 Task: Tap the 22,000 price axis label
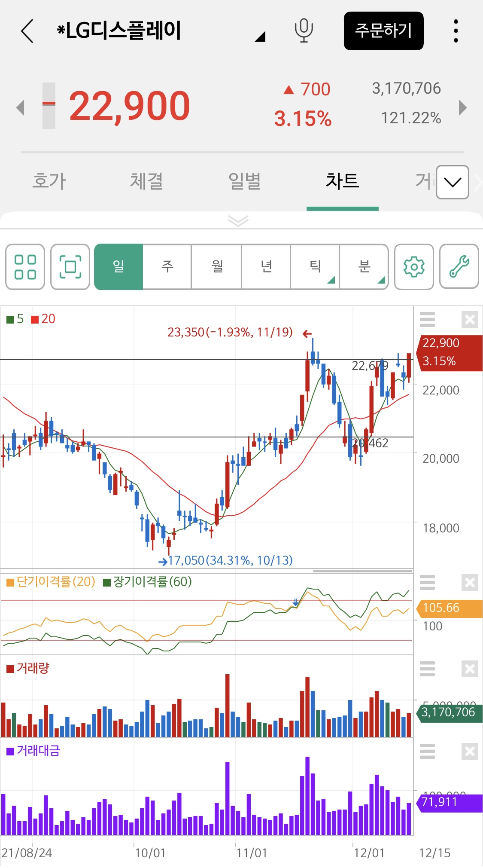pyautogui.click(x=441, y=390)
